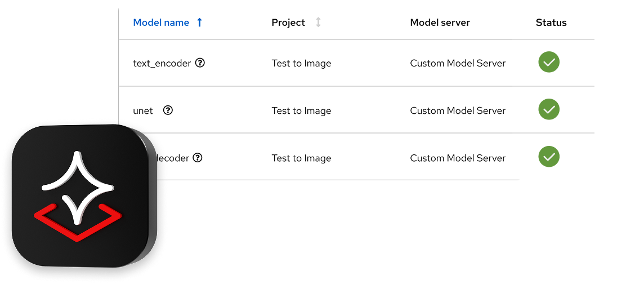Sort by Project using the sort arrows

(x=318, y=23)
